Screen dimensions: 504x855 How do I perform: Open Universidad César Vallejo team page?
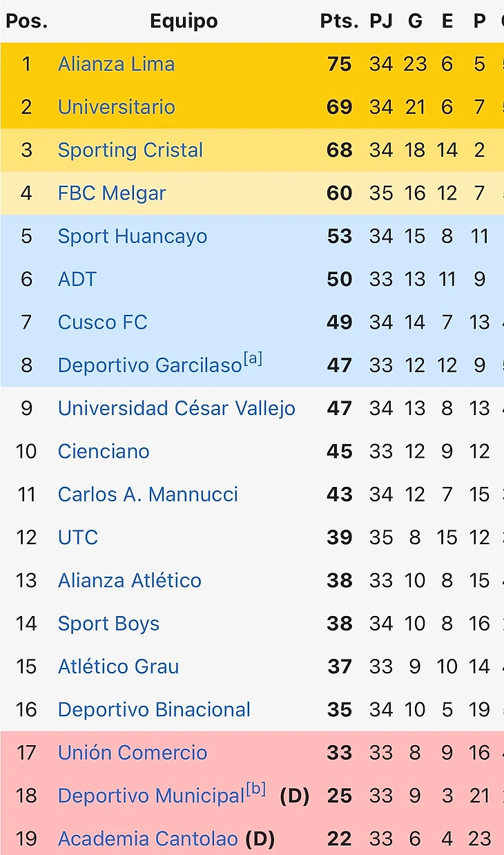[x=176, y=408]
